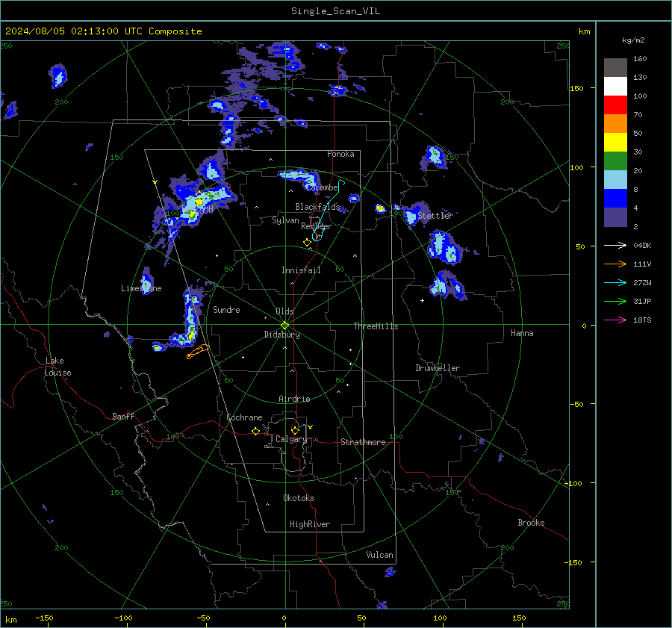Click the 31JP legend text
The image size is (672, 628).
pos(642,302)
